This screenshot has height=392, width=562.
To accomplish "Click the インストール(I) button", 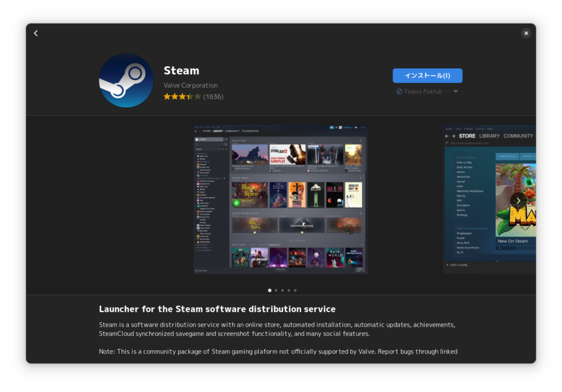I will pyautogui.click(x=427, y=76).
